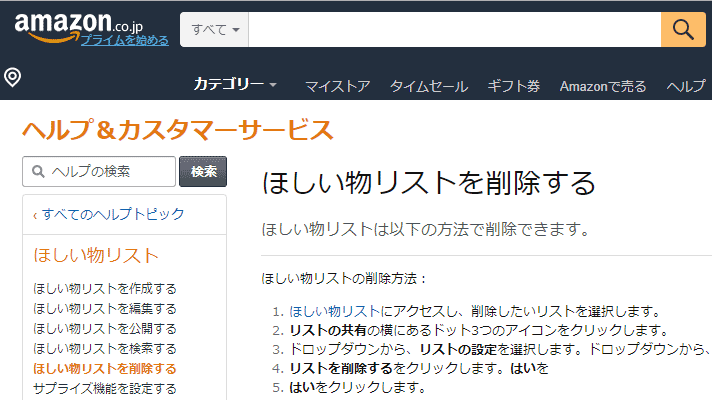Click the bold リストの設定 text in step 3
Viewport: 712px width, 400px height.
click(458, 349)
